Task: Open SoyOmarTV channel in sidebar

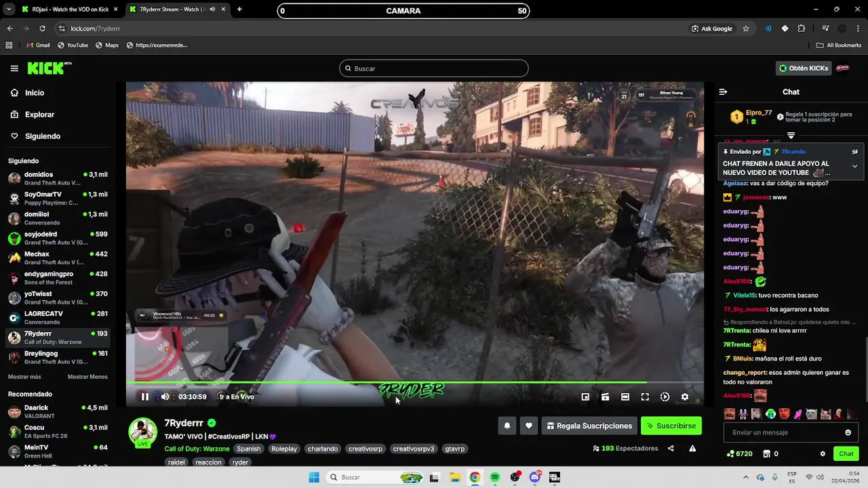Action: coord(58,198)
